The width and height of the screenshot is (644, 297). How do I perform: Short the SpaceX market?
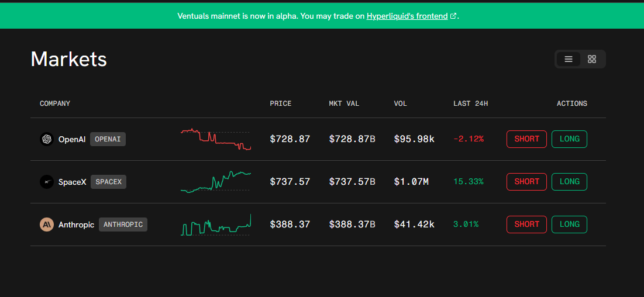(526, 182)
